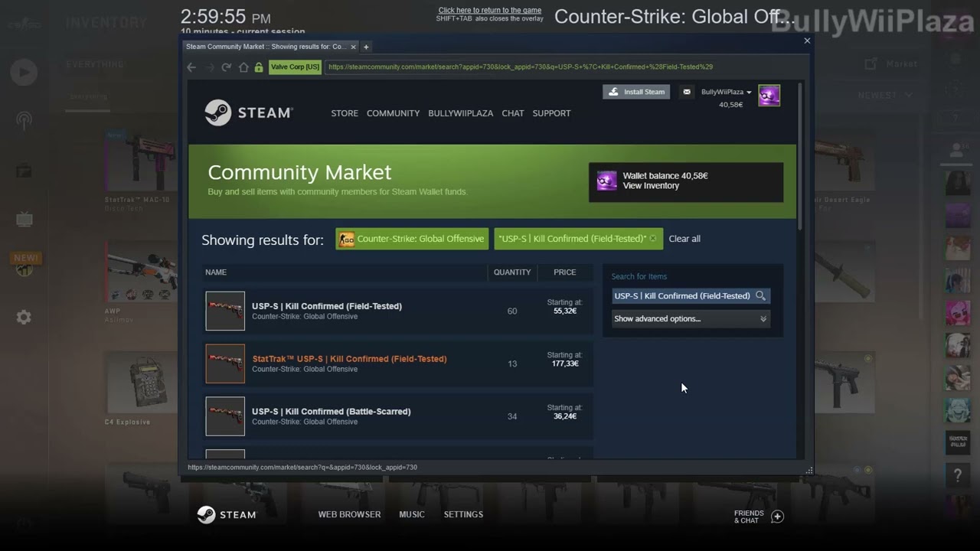Open Friends & Chat plus icon
Screen dimensions: 980x551
click(x=777, y=517)
